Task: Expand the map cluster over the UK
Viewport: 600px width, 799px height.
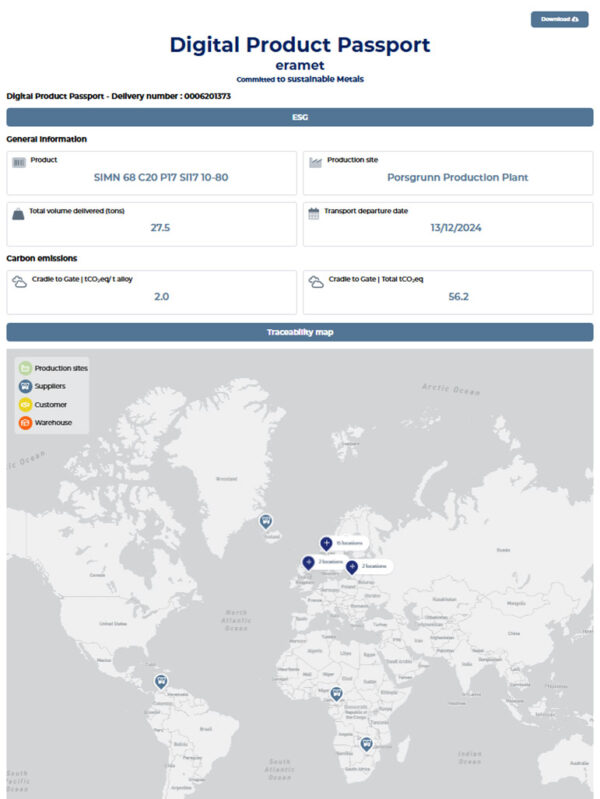Action: point(308,562)
